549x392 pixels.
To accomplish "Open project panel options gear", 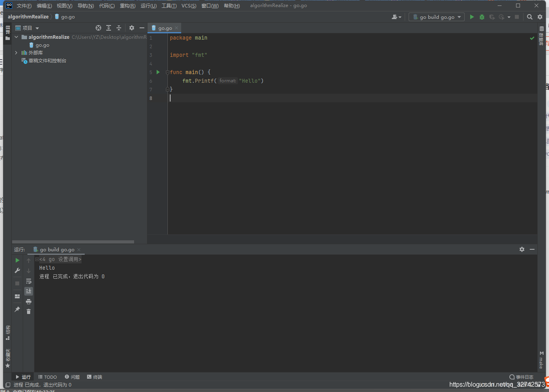I will [132, 28].
